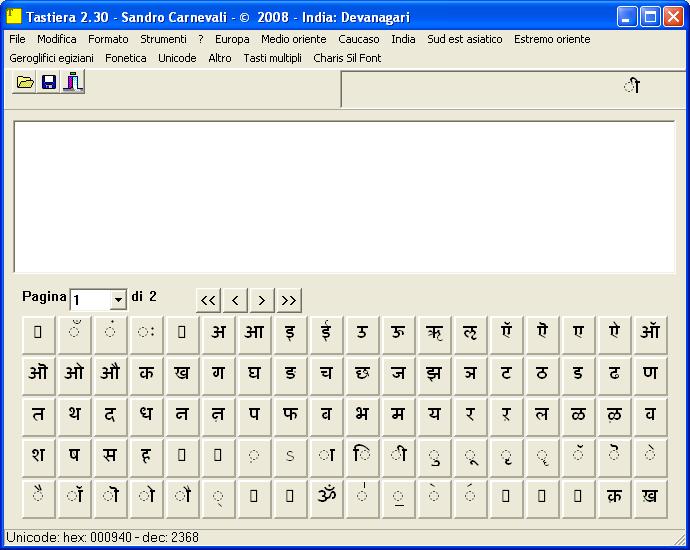Screen dimensions: 690x550
Task: Insert the Devanagari letter इ
Action: pos(291,335)
